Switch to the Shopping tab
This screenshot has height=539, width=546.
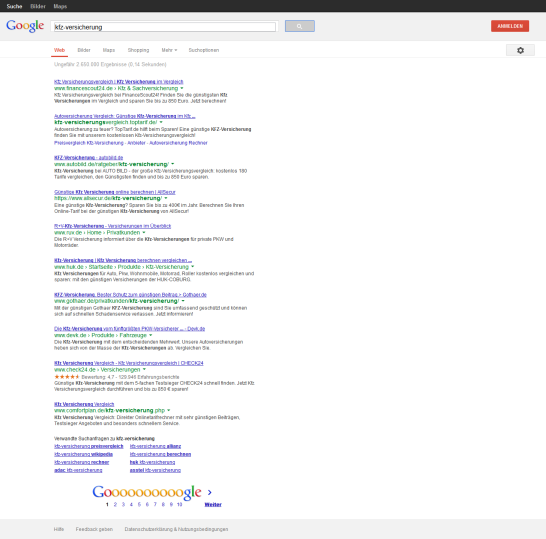tap(138, 50)
